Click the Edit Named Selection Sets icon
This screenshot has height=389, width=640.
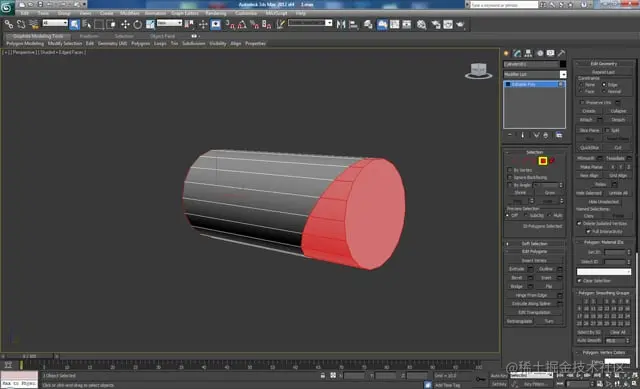[280, 24]
